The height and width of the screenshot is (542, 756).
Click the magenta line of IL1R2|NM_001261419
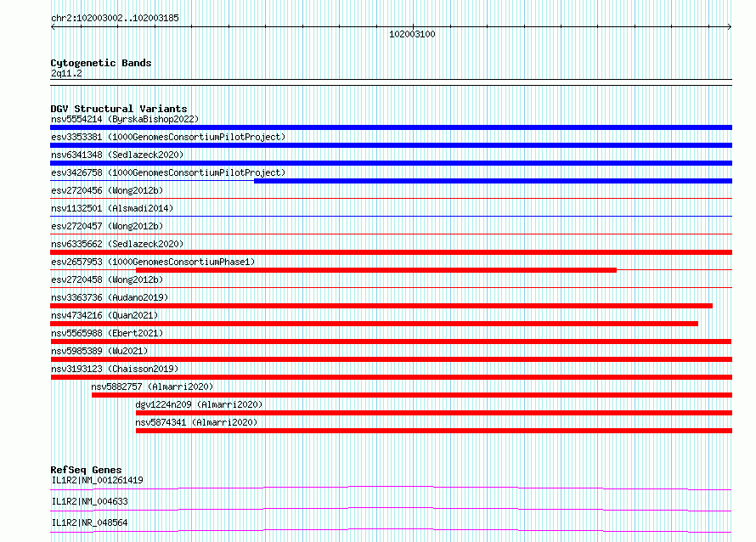pos(391,487)
